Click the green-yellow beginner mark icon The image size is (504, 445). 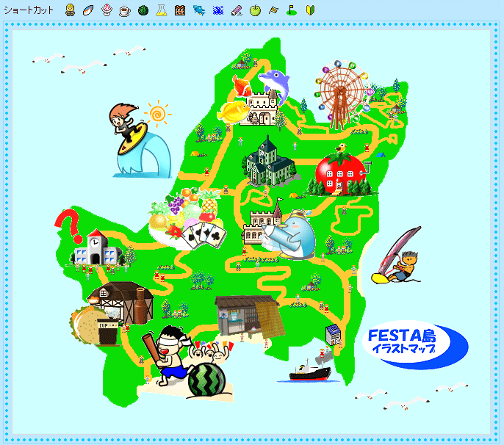310,10
